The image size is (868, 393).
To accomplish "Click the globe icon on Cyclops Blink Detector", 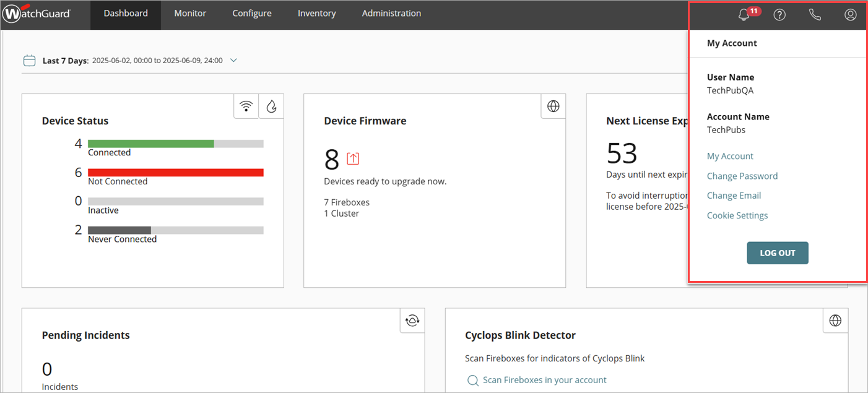I will click(835, 320).
